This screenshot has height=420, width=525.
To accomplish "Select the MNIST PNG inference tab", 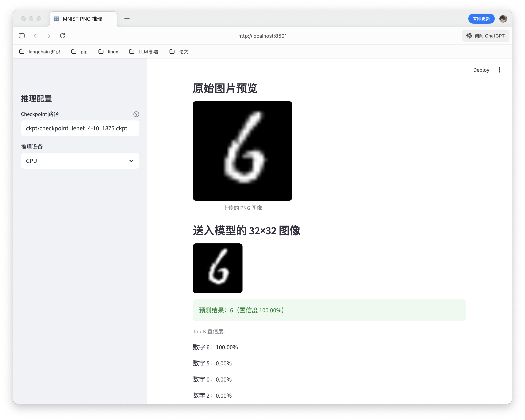I will click(x=82, y=19).
